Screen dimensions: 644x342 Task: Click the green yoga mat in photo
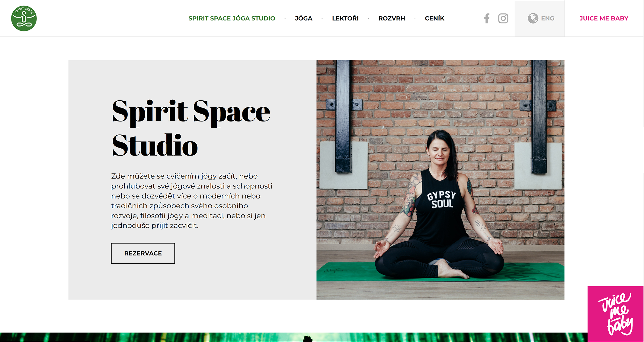click(440, 271)
